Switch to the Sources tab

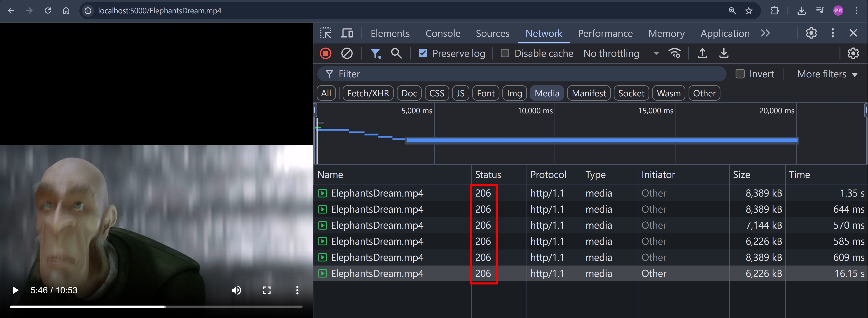pos(493,33)
